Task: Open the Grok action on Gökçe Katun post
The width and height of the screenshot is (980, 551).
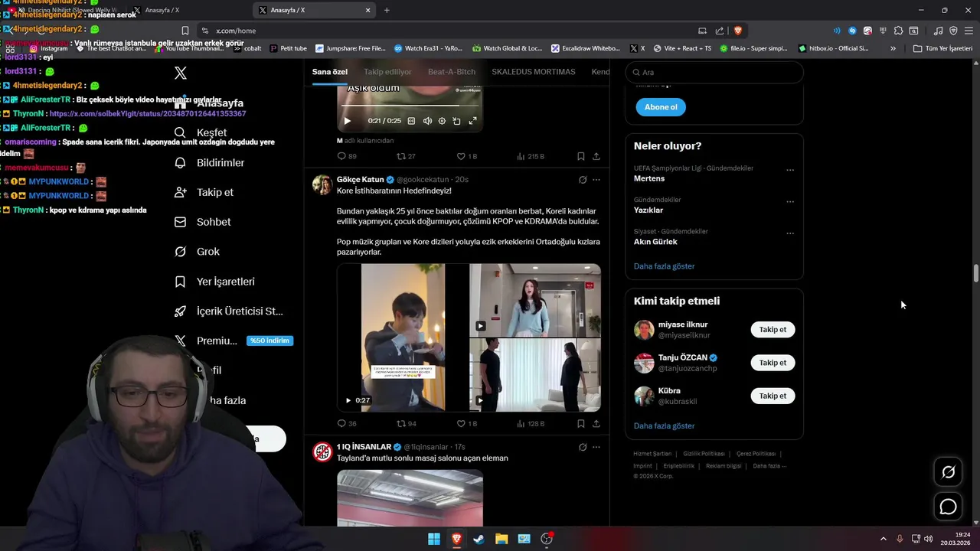Action: [x=583, y=180]
